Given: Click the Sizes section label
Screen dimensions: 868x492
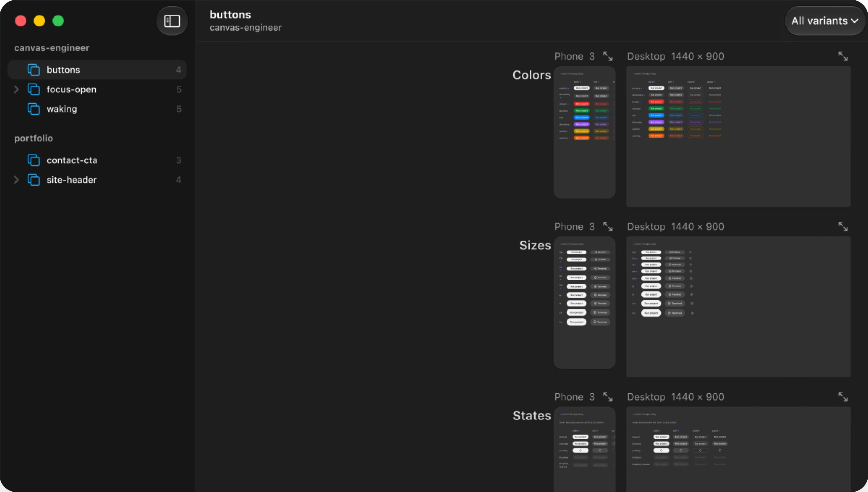Looking at the screenshot, I should coord(535,245).
